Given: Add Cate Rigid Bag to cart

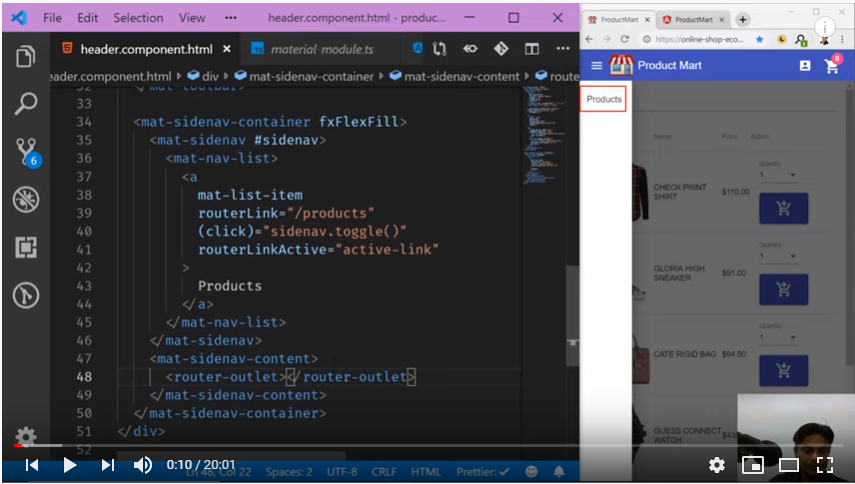Looking at the screenshot, I should 783,370.
